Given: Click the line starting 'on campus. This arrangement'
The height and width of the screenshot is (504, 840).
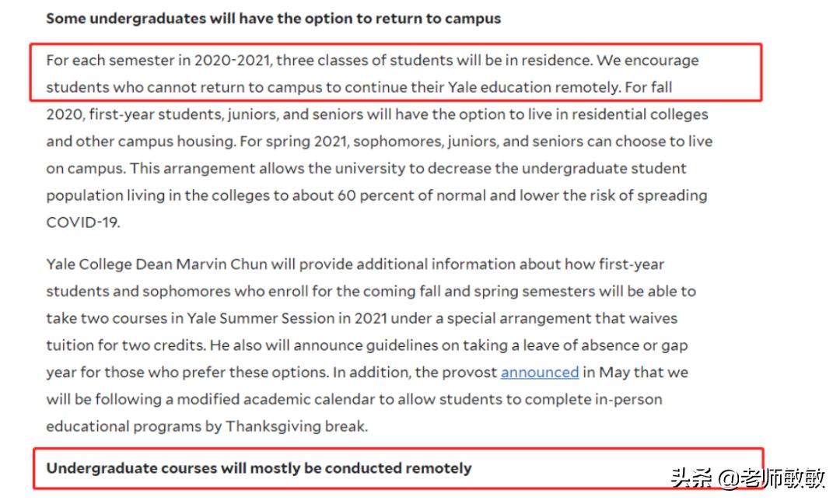Looking at the screenshot, I should tap(366, 168).
